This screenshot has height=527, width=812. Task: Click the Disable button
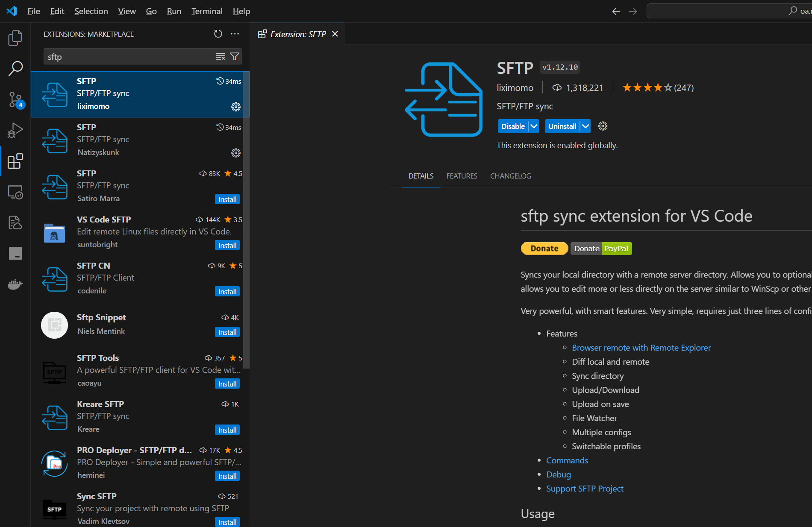[513, 126]
